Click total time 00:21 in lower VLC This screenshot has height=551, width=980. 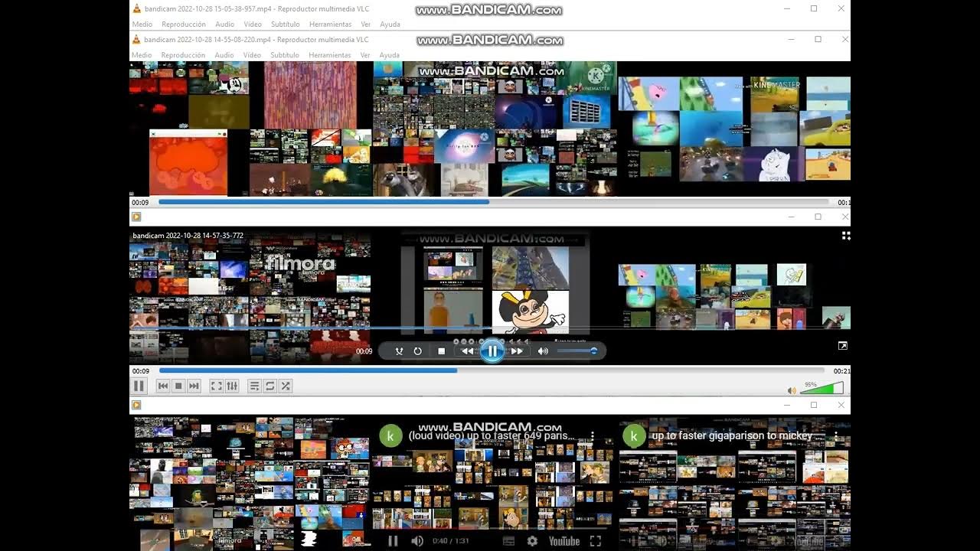tap(841, 371)
